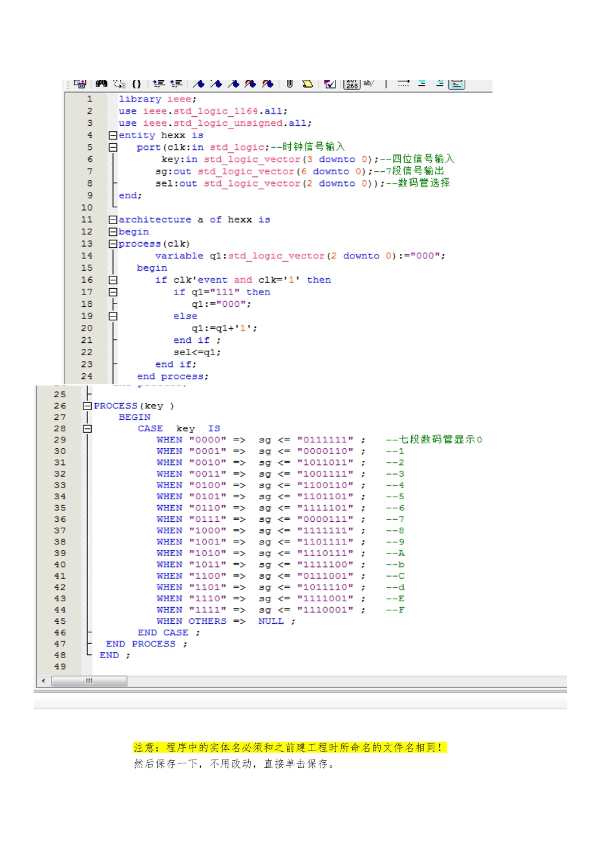Collapse the begin fold at line 12

point(113,232)
